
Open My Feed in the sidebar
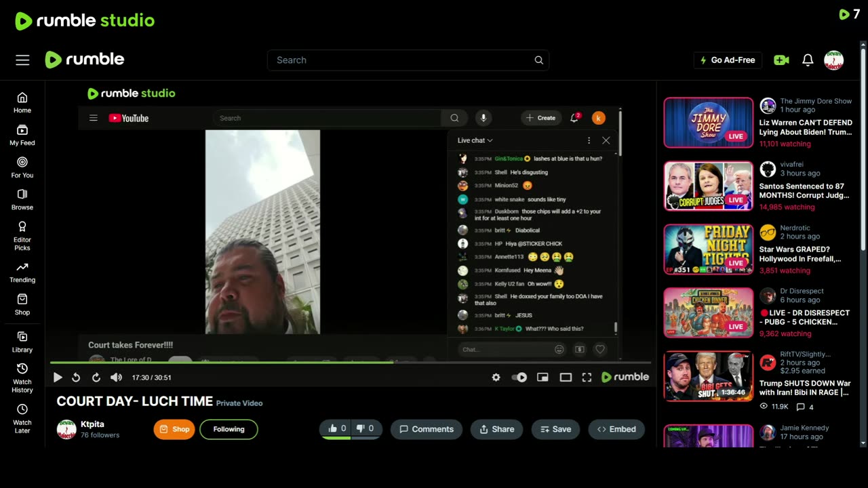pyautogui.click(x=22, y=136)
